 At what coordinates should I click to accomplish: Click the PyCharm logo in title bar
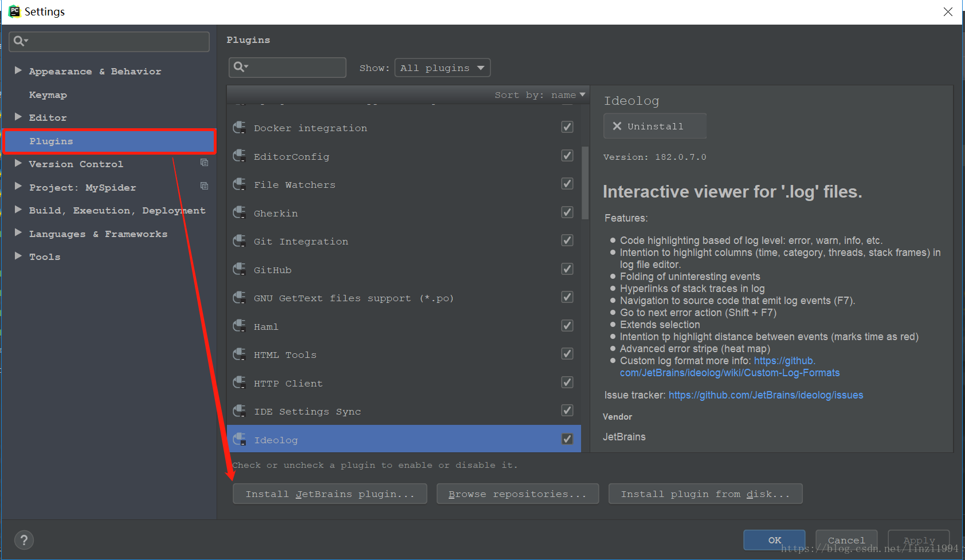(14, 11)
